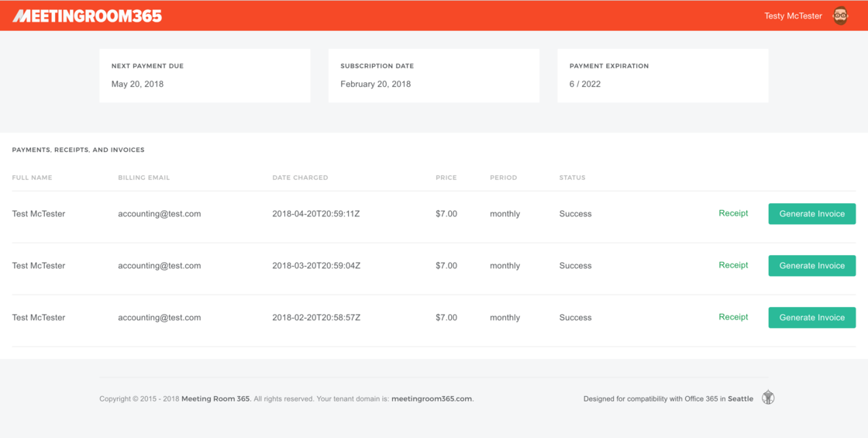Click the Period column header
The image size is (868, 438).
coord(503,178)
